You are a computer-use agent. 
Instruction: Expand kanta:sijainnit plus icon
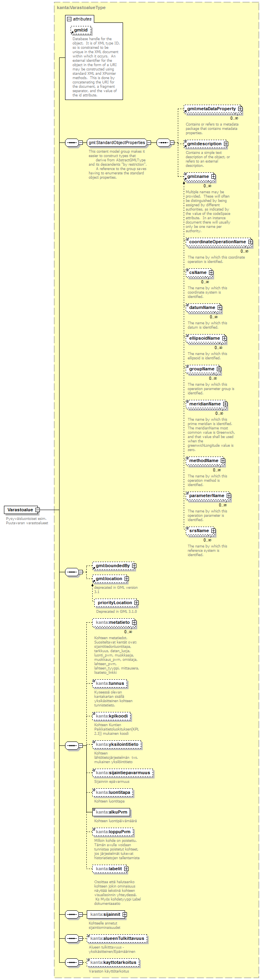(x=125, y=914)
